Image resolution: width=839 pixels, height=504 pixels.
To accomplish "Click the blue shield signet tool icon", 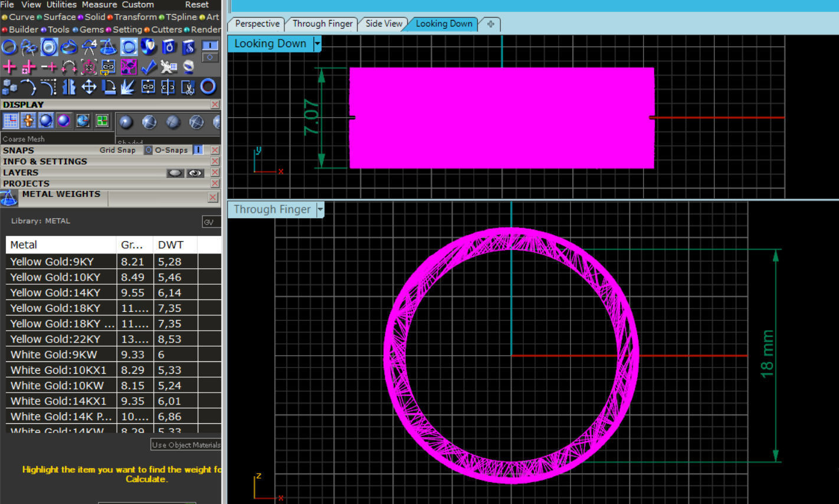I will click(x=149, y=47).
